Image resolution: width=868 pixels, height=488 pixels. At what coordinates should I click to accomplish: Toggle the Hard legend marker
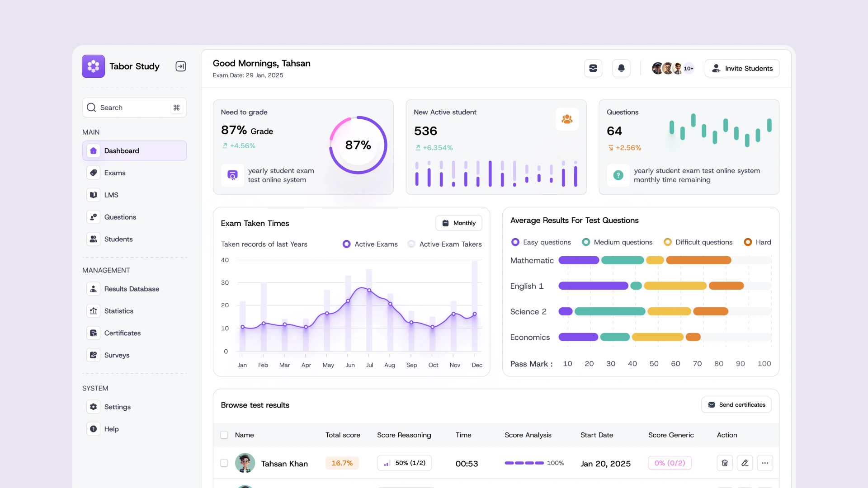(748, 243)
